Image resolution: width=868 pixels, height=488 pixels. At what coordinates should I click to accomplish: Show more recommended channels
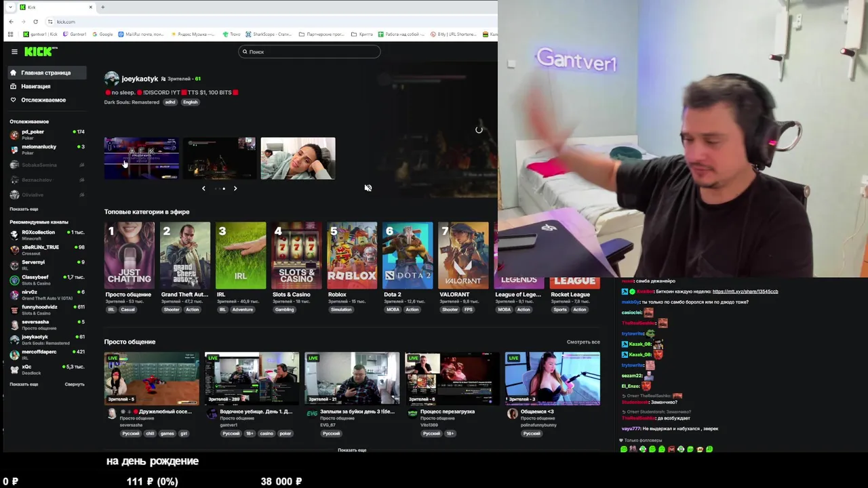(x=24, y=384)
